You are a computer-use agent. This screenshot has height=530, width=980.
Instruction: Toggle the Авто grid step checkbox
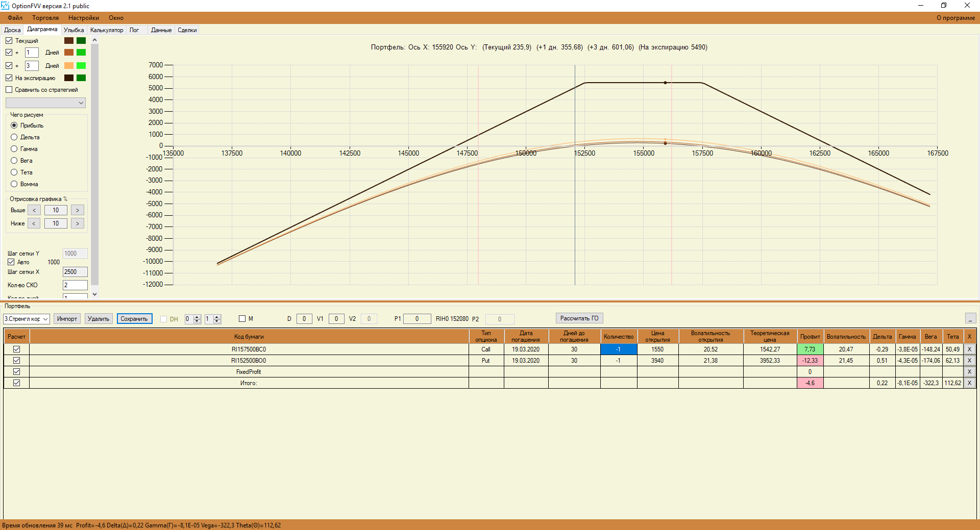point(11,262)
